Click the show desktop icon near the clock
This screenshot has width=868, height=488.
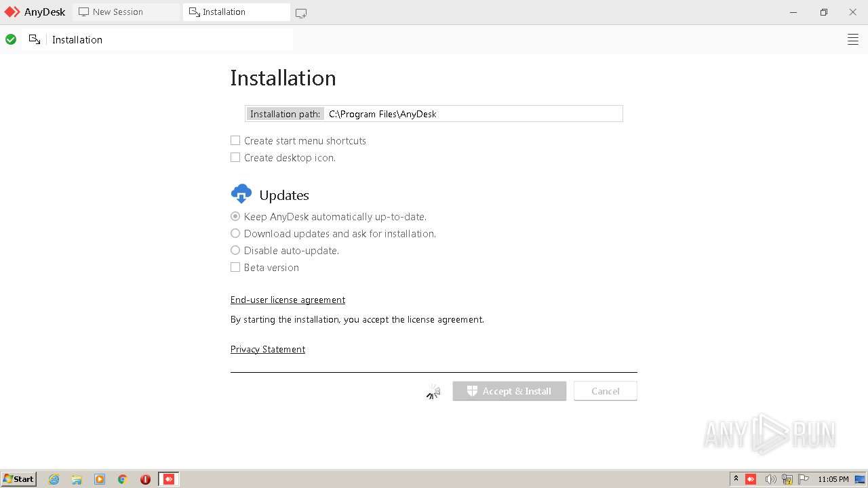coord(859,479)
